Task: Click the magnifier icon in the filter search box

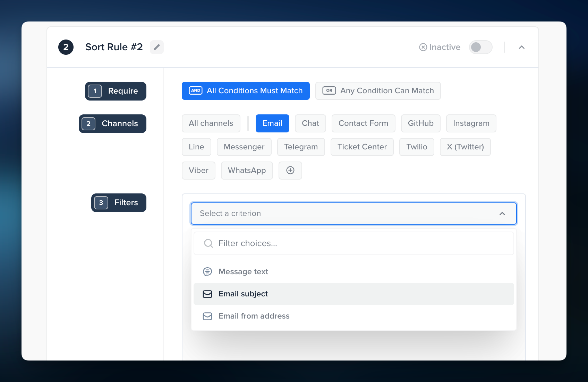Action: [208, 243]
